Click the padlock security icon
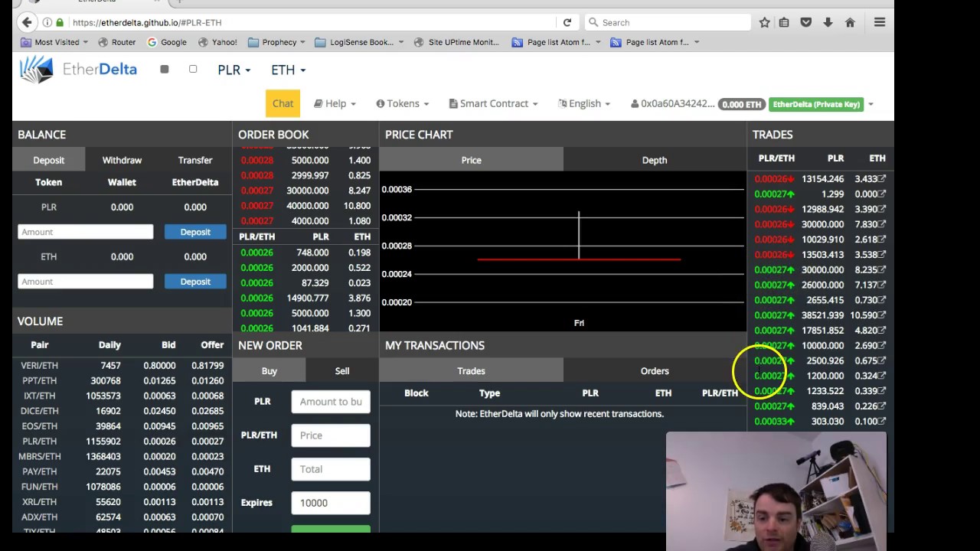Viewport: 980px width, 551px height. pyautogui.click(x=60, y=22)
